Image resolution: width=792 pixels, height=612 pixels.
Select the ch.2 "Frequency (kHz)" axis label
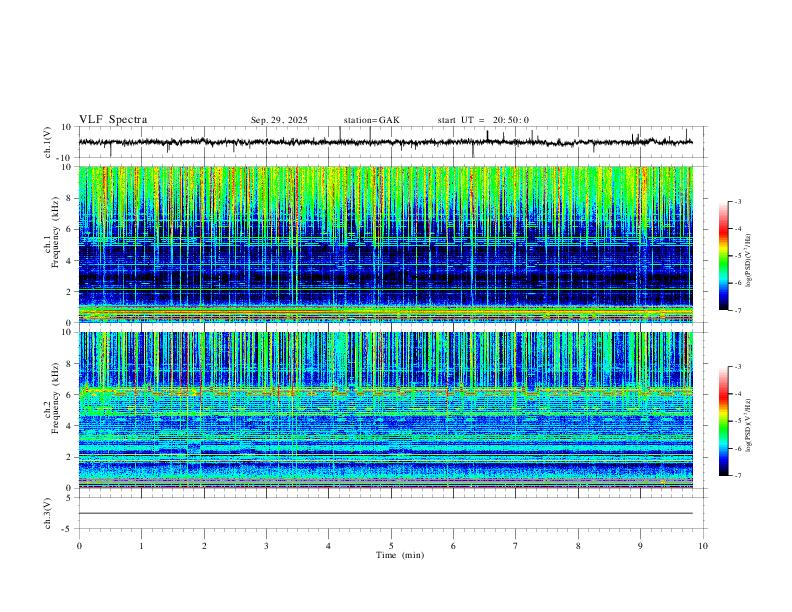pyautogui.click(x=55, y=398)
